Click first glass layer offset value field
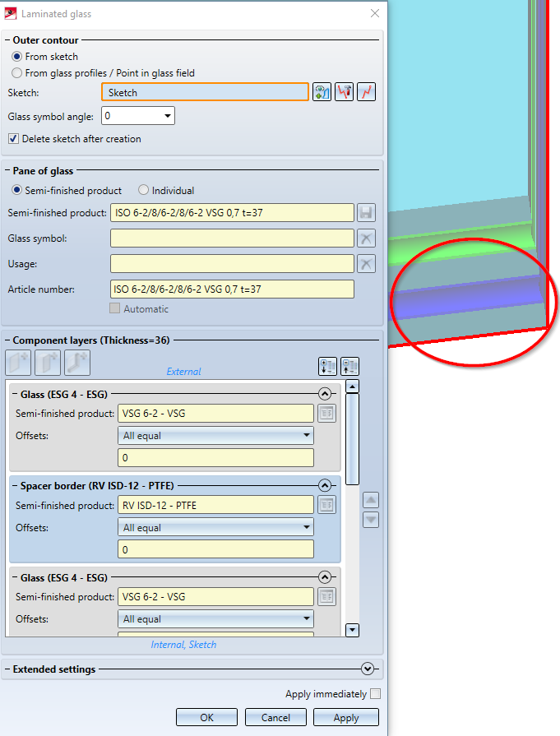Viewport: 560px width, 736px height. point(215,458)
